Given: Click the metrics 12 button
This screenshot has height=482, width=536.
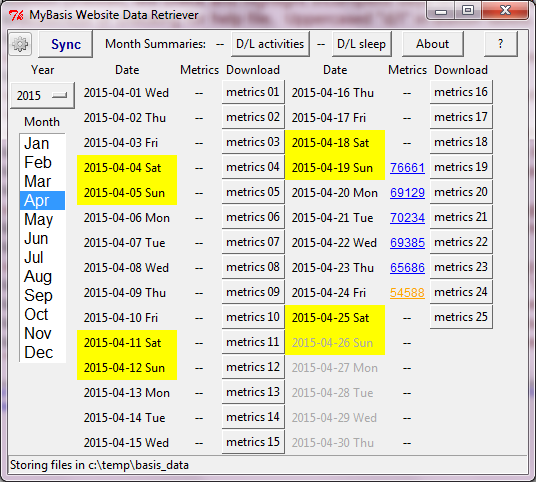Looking at the screenshot, I should coord(253,367).
